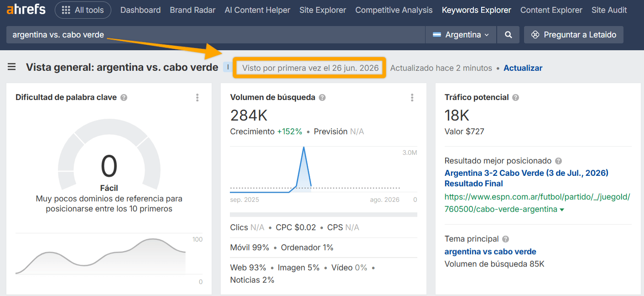This screenshot has height=296, width=644.
Task: Click the Argentina flag icon
Action: coord(437,35)
